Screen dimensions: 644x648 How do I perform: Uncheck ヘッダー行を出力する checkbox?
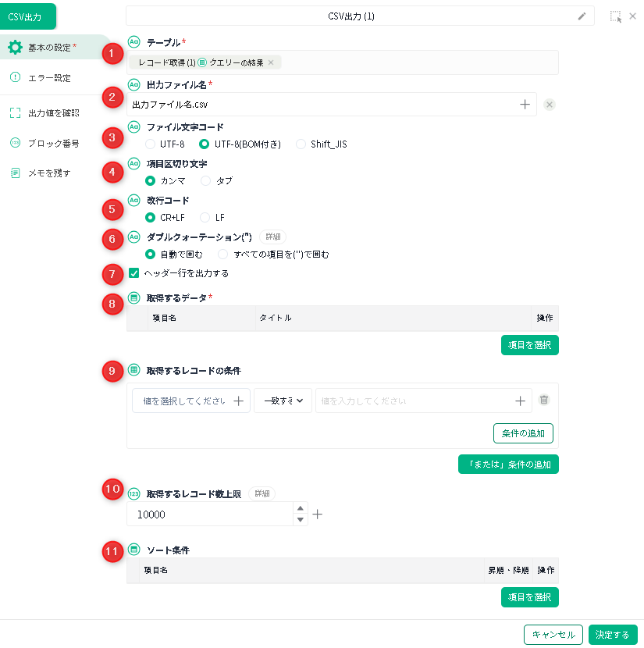tap(133, 273)
